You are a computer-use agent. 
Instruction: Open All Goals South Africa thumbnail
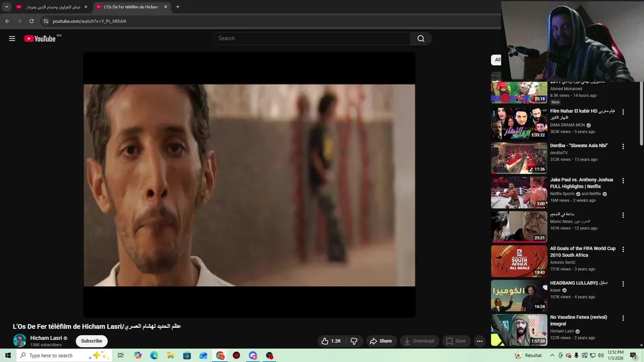tap(519, 261)
